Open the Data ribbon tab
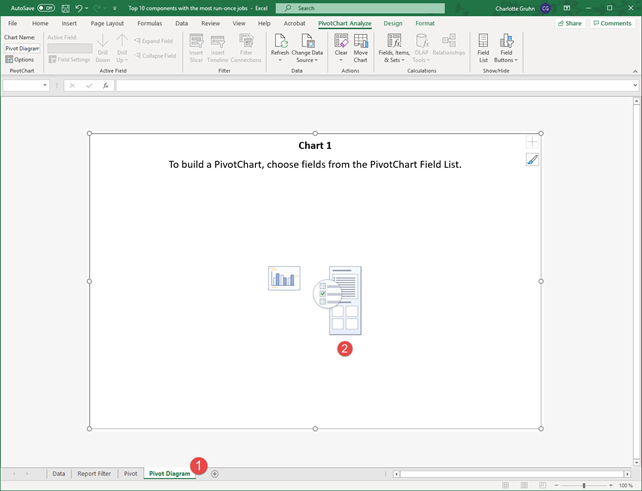Viewport: 642px width, 491px height. (181, 23)
